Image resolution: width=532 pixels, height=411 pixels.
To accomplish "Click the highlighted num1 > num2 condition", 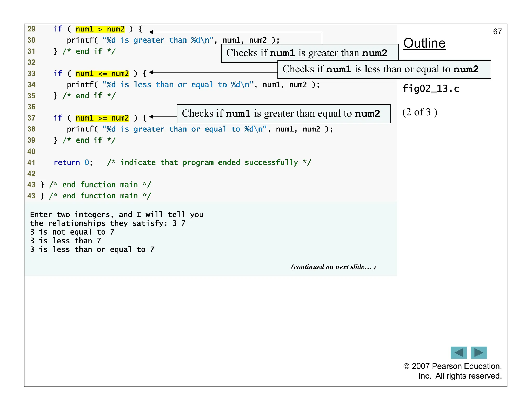I will pyautogui.click(x=100, y=29).
